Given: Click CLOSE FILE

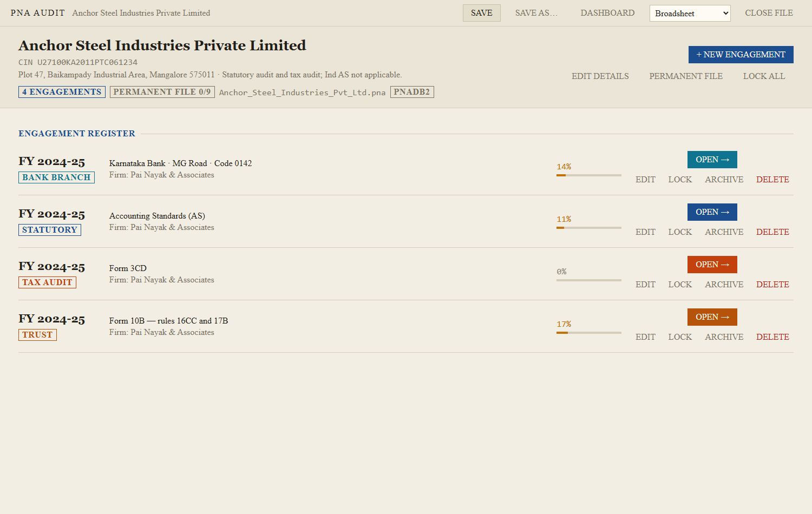Looking at the screenshot, I should 769,13.
